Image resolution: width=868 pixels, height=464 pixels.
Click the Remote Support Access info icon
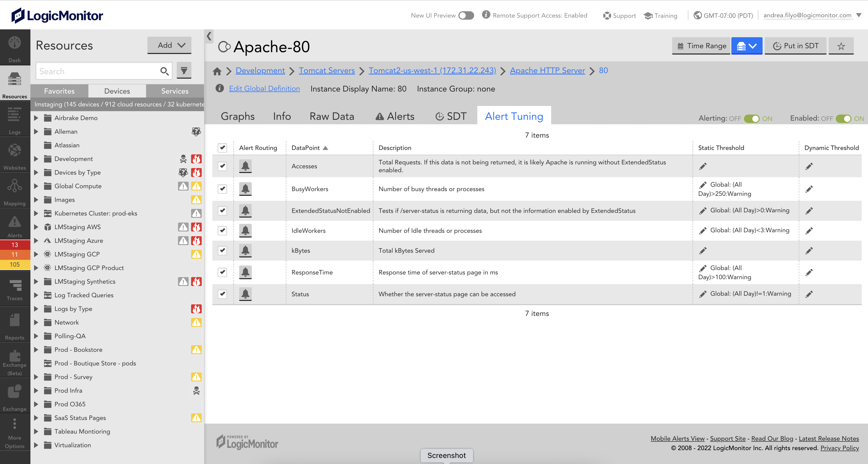(x=486, y=14)
